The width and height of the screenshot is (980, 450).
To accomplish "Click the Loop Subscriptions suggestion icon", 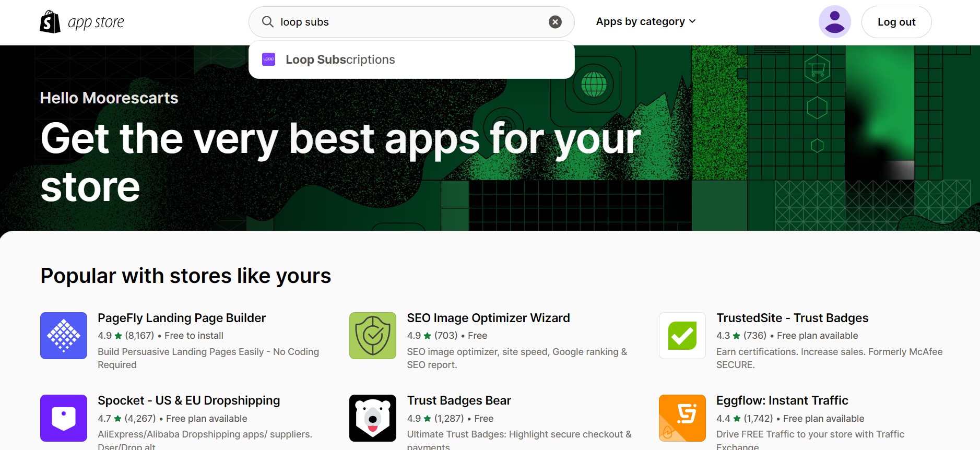I will pos(268,60).
